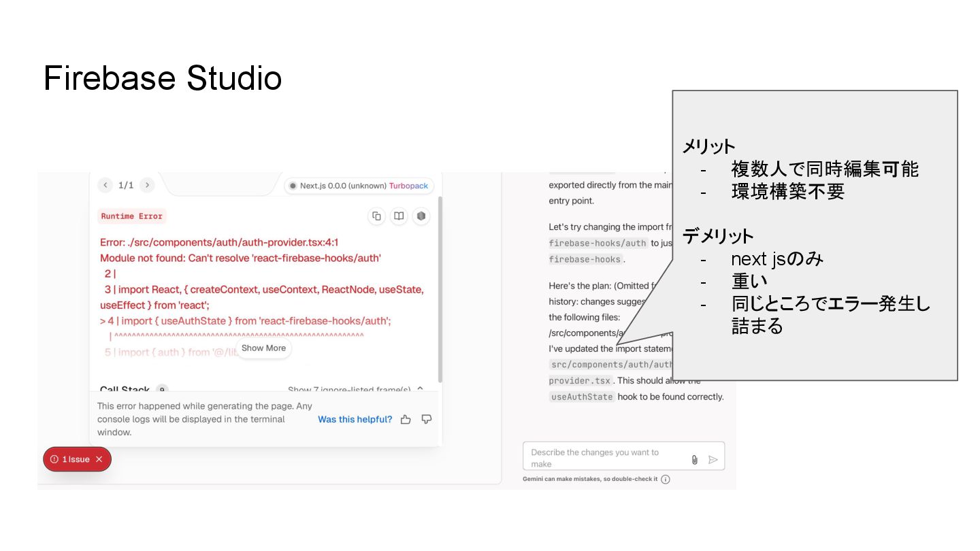Go to the next error with right chevron
This screenshot has width=980, height=551.
[147, 185]
